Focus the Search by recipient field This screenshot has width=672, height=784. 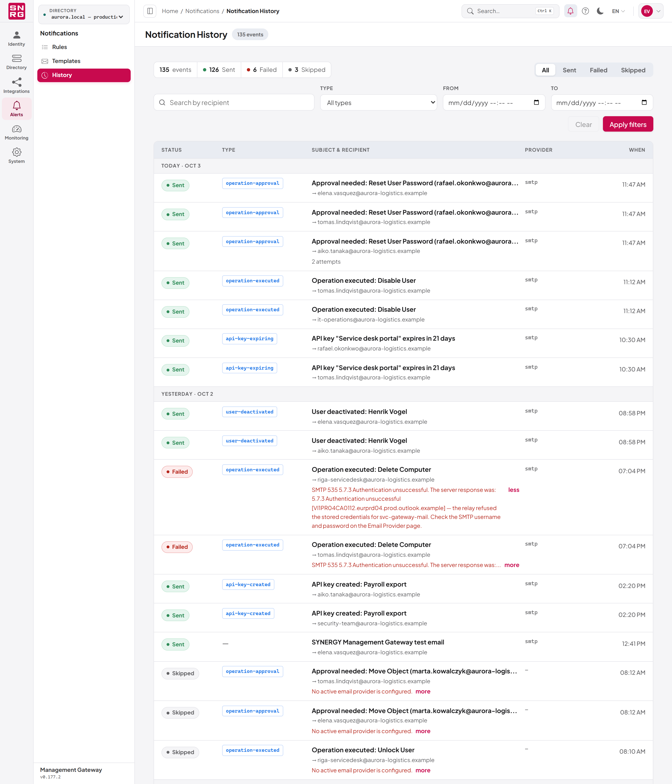(x=234, y=102)
